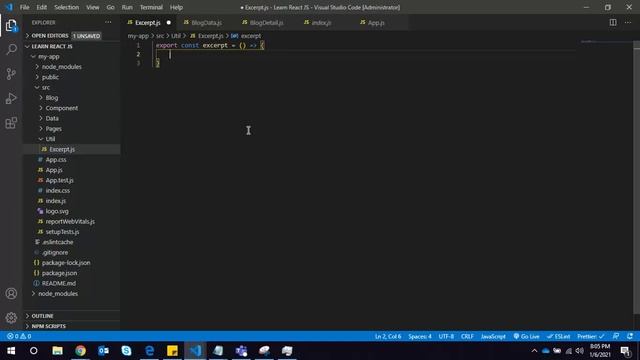Switch to the App.js editor tab
Viewport: 640px width, 360px height.
click(x=376, y=23)
